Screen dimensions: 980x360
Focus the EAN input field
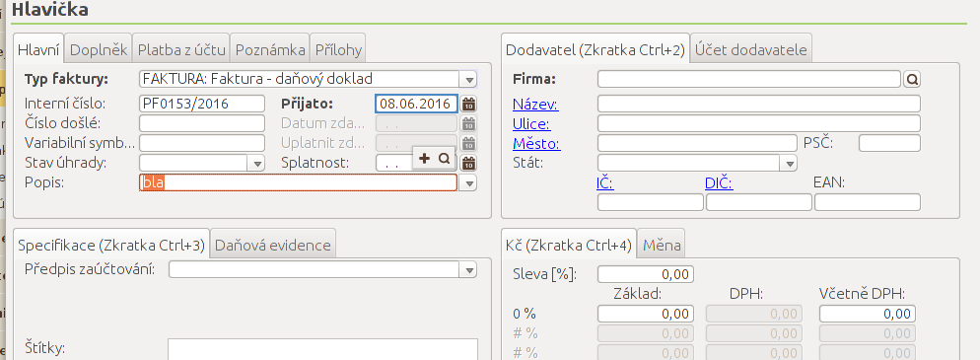pos(868,202)
